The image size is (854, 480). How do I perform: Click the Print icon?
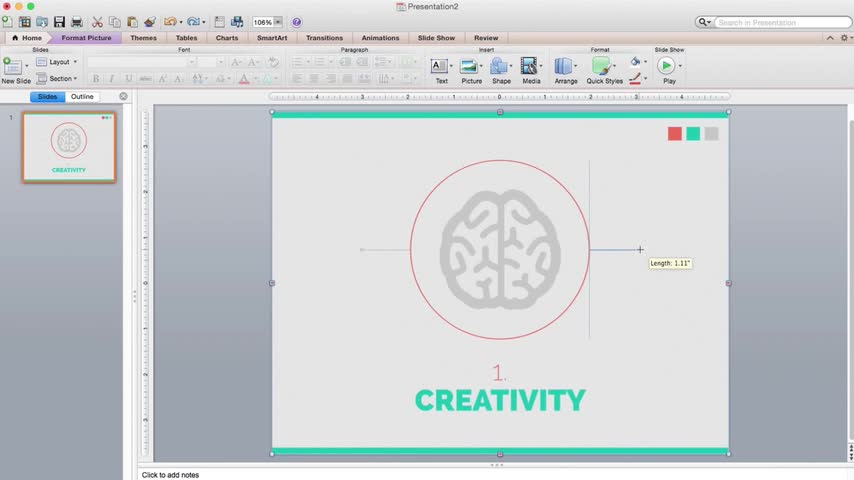[x=77, y=22]
